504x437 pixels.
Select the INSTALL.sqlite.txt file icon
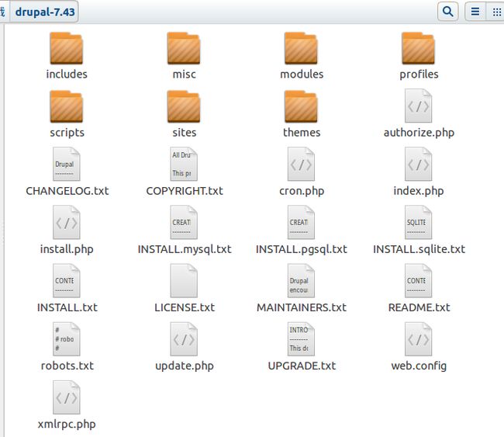tap(418, 222)
